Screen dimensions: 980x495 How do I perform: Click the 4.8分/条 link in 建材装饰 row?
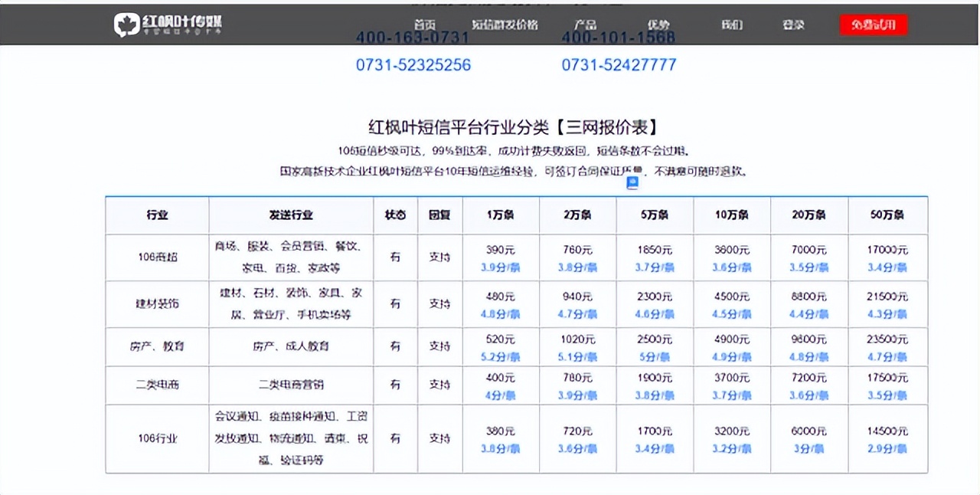pyautogui.click(x=500, y=314)
